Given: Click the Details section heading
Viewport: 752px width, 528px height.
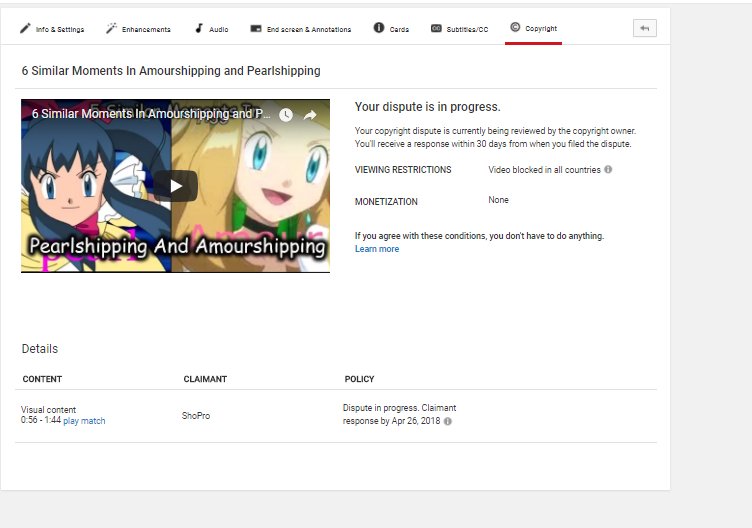Looking at the screenshot, I should coord(40,349).
